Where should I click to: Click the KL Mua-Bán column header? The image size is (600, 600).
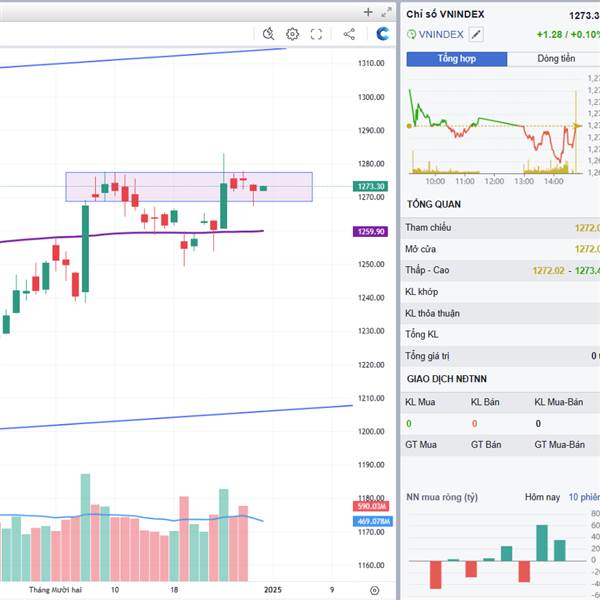tap(559, 402)
